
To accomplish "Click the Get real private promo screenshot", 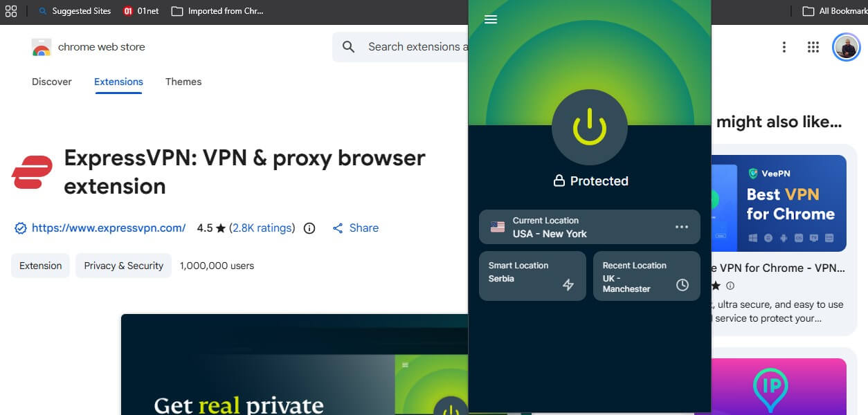I will click(x=294, y=365).
